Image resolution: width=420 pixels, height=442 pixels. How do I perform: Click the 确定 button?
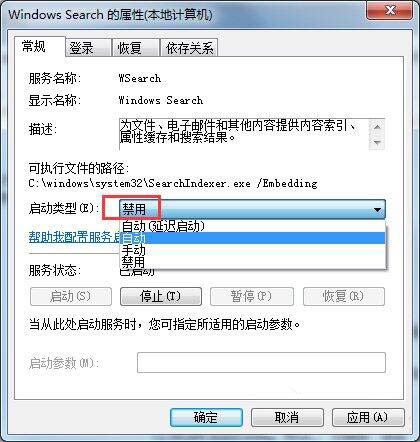pos(206,417)
